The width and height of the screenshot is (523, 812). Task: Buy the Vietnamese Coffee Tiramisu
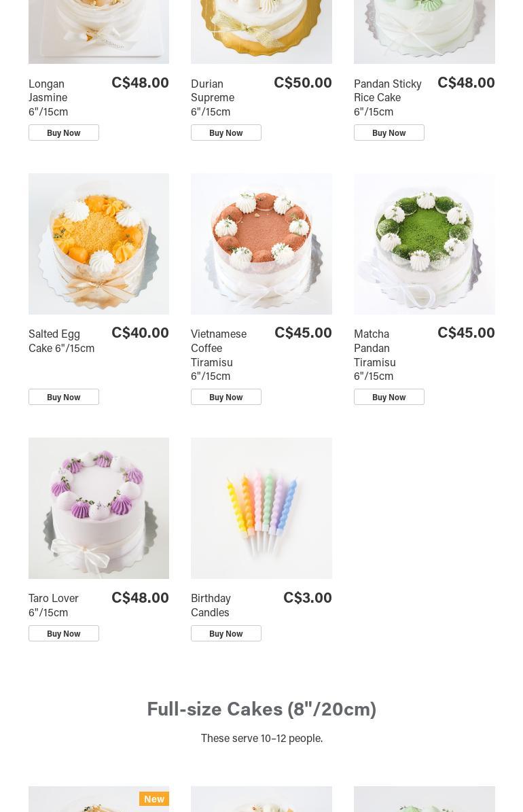226,398
